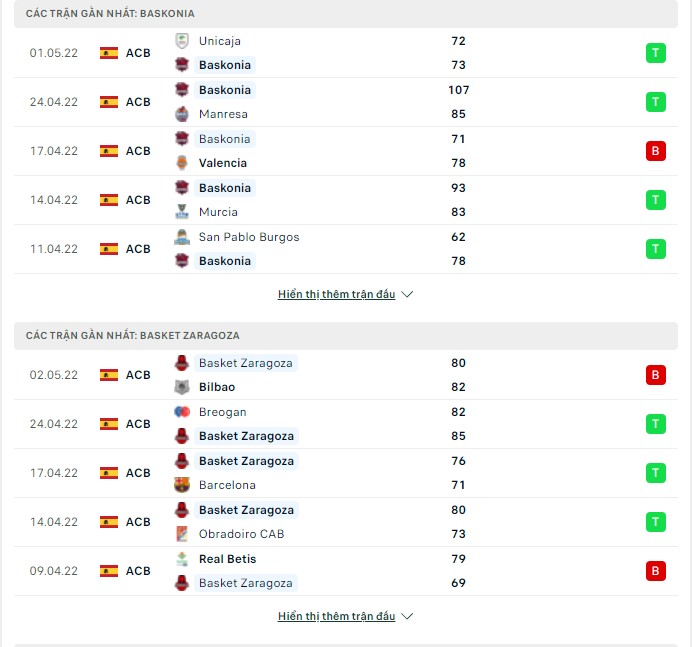Click the Manresa team logo

pyautogui.click(x=182, y=114)
